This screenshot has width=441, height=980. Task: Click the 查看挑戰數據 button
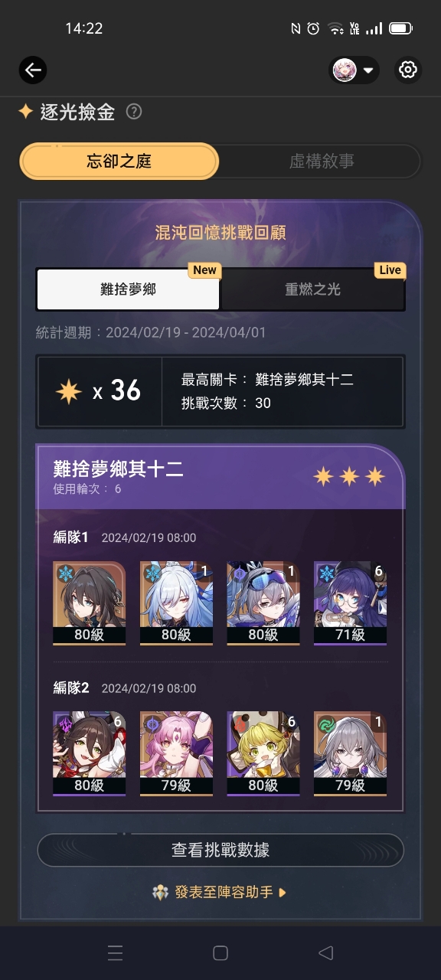220,850
